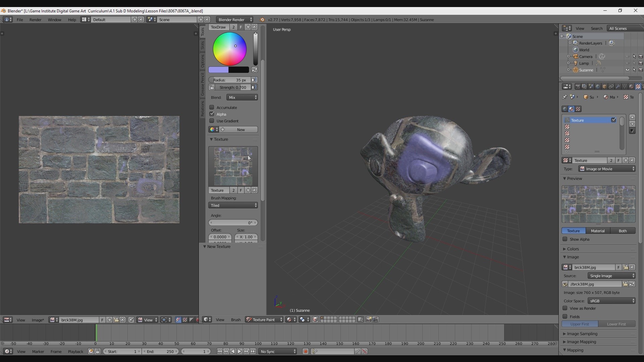Screen dimensions: 644x362
Task: Open Material properties tab (sphere icon)
Action: 631,86
